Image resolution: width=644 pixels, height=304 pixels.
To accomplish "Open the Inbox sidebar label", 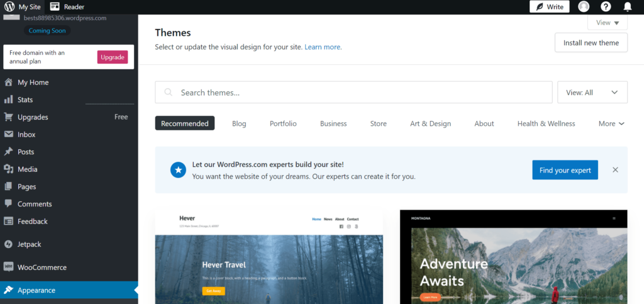I will point(26,135).
